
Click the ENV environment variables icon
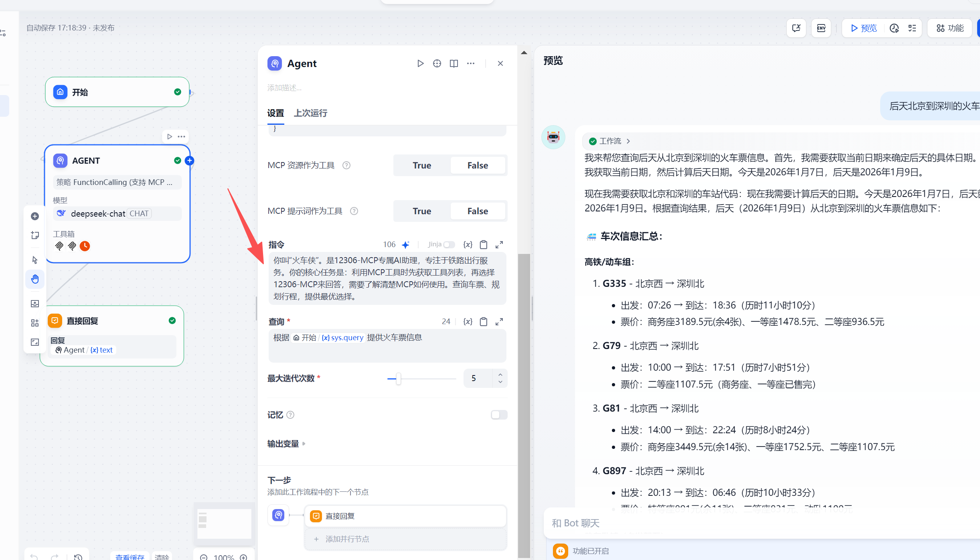click(x=821, y=28)
